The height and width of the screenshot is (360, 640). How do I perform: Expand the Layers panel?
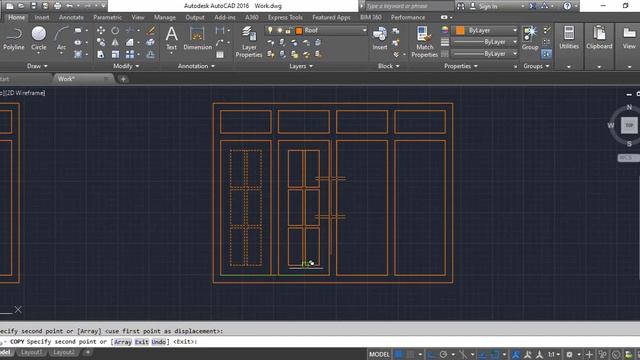[301, 66]
